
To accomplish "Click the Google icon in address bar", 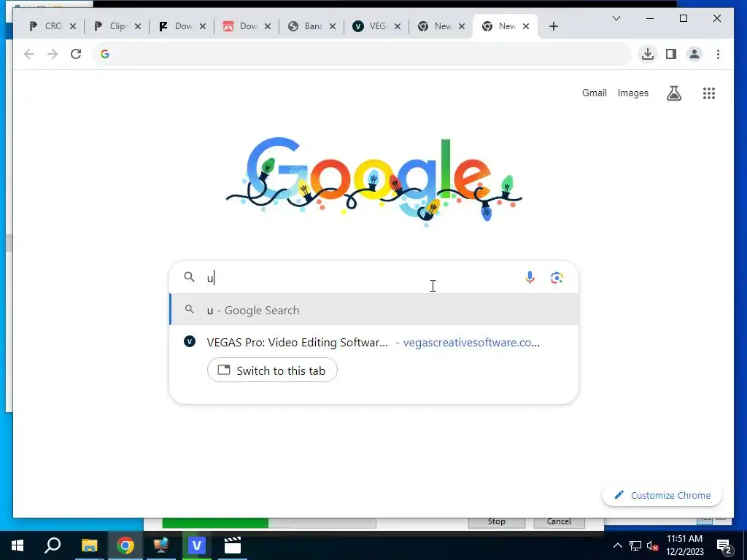I will 105,54.
